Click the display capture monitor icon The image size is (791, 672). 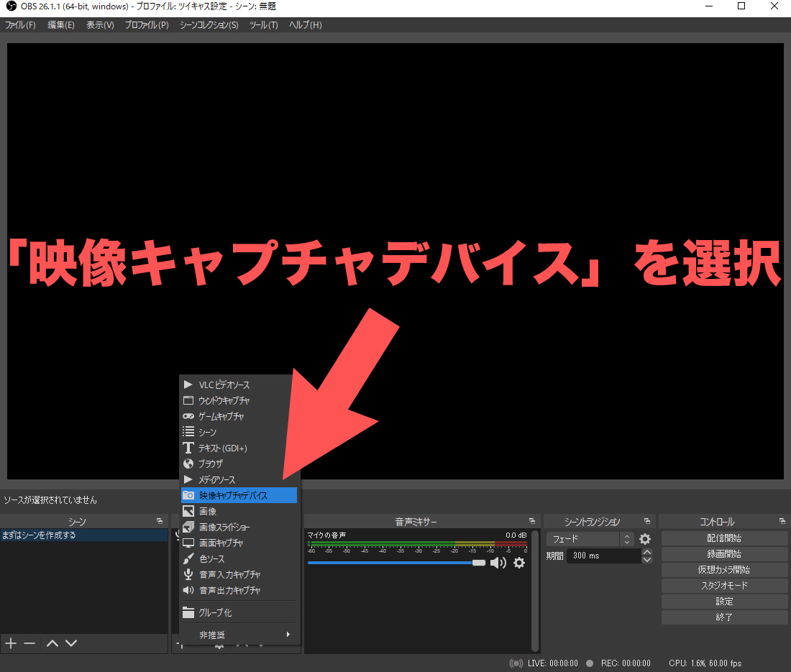coord(188,543)
